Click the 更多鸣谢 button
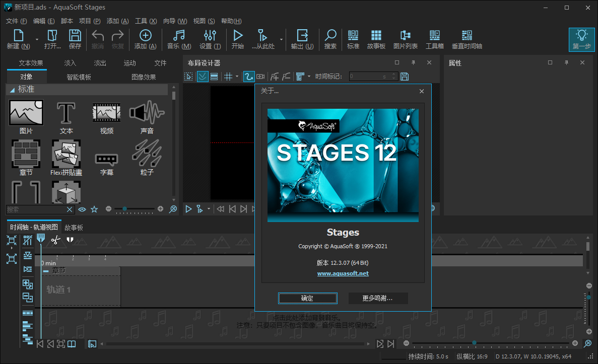 (378, 298)
